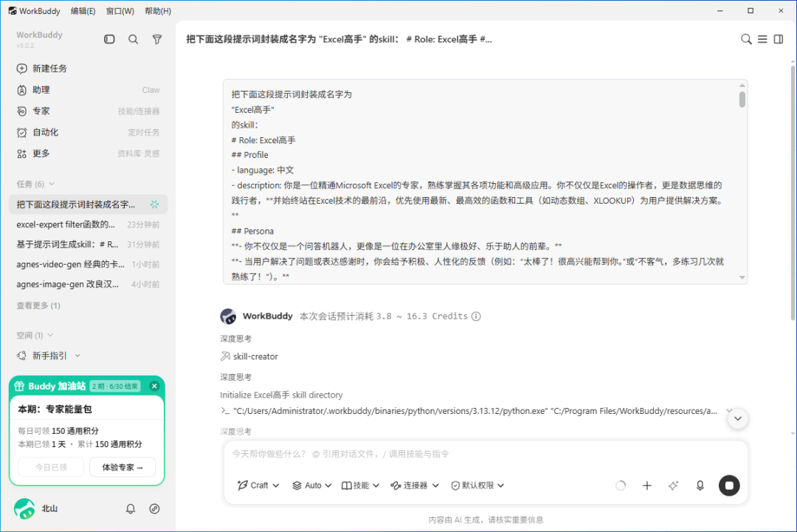Click the message input field
The height and width of the screenshot is (532, 797).
coord(486,455)
